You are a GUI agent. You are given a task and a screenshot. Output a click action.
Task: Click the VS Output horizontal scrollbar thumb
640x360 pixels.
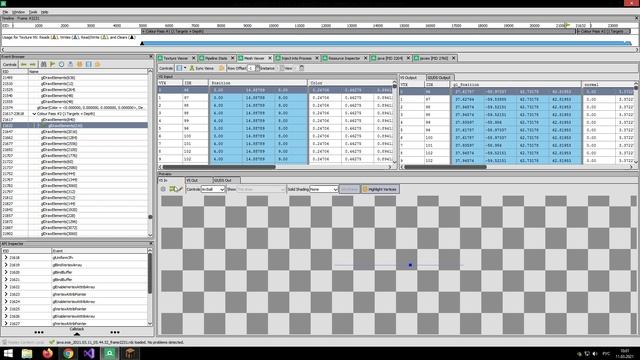point(445,167)
